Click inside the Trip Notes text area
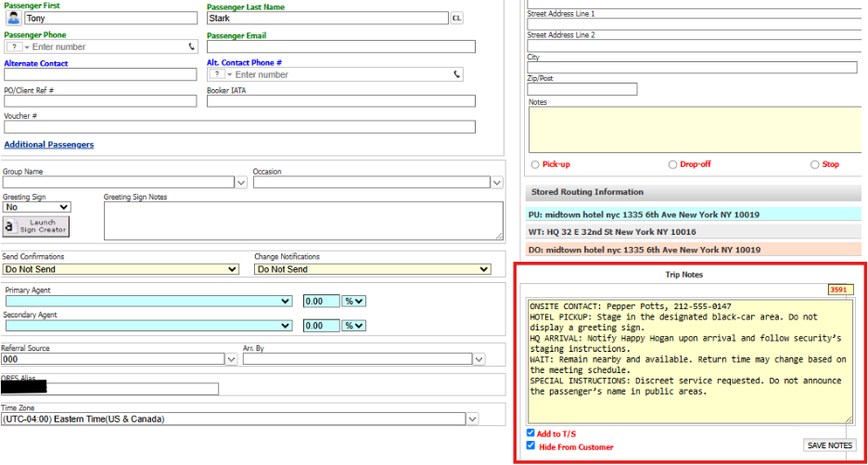This screenshot has height=465, width=868. tap(690, 362)
